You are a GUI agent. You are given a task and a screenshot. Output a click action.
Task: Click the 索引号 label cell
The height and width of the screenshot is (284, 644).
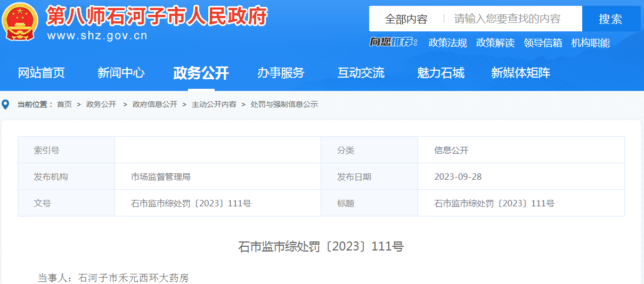[67, 150]
